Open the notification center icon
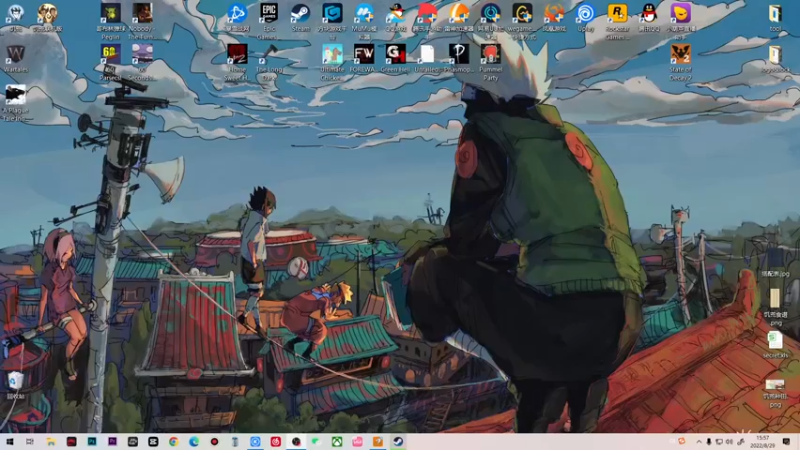800x450 pixels. [x=786, y=442]
